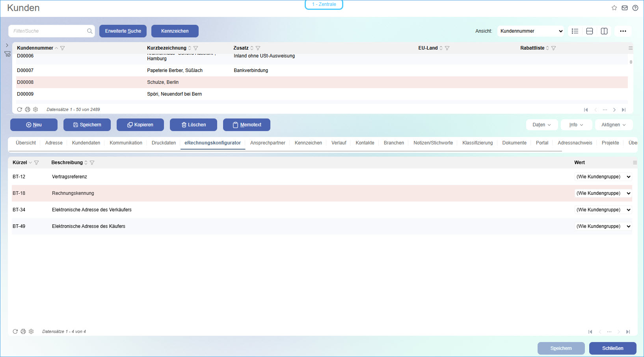Open the three-dots more options menu

pos(623,31)
